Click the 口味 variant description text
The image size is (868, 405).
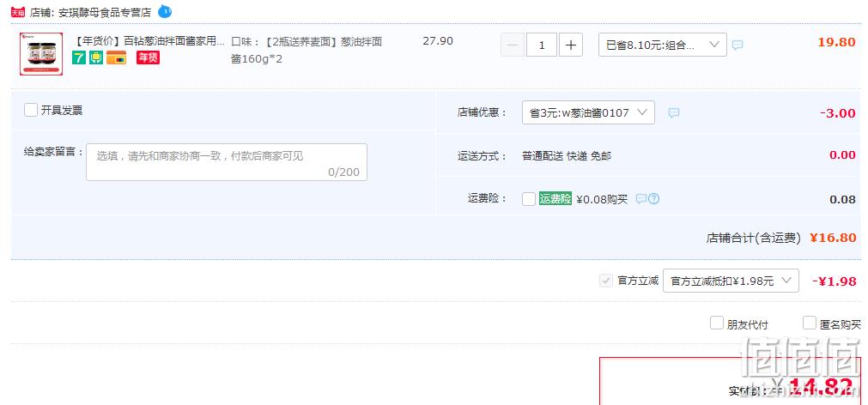tap(307, 50)
